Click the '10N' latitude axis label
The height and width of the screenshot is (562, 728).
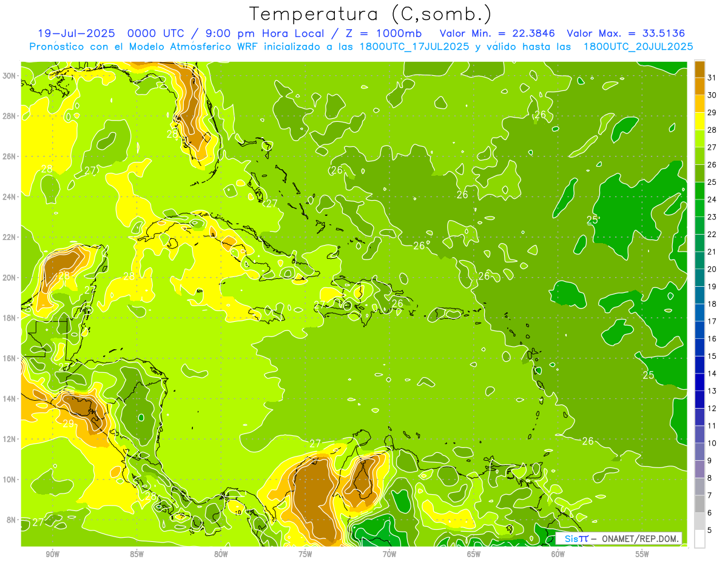click(10, 480)
